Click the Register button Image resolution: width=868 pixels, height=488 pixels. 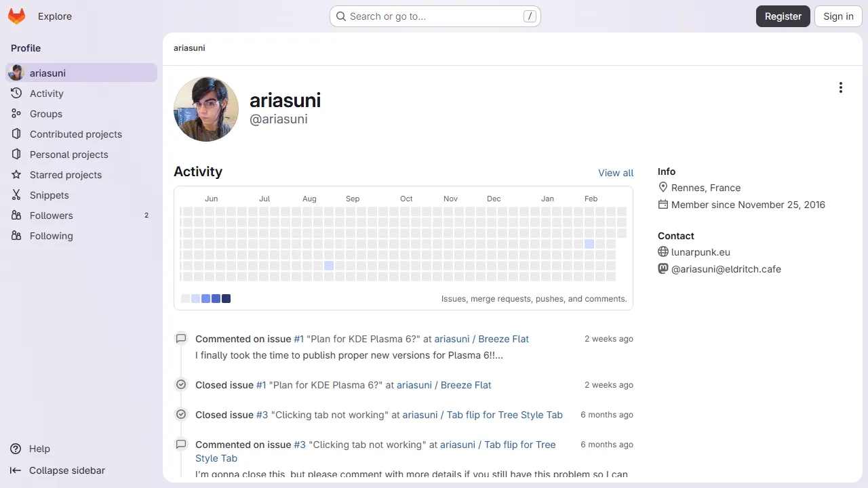click(783, 16)
